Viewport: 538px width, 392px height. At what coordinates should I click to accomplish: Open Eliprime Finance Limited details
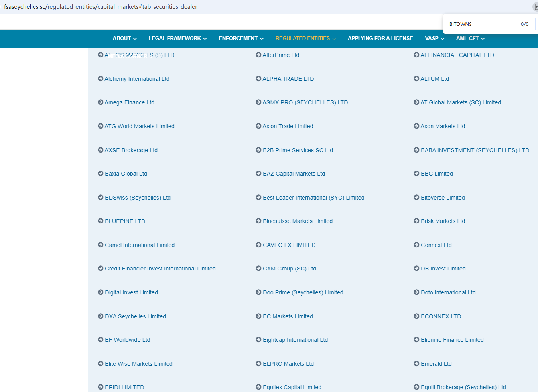pyautogui.click(x=452, y=340)
